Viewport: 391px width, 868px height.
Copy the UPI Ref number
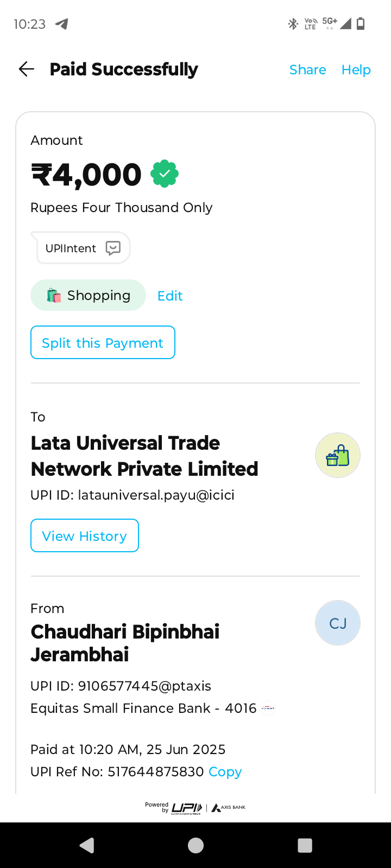coord(225,772)
